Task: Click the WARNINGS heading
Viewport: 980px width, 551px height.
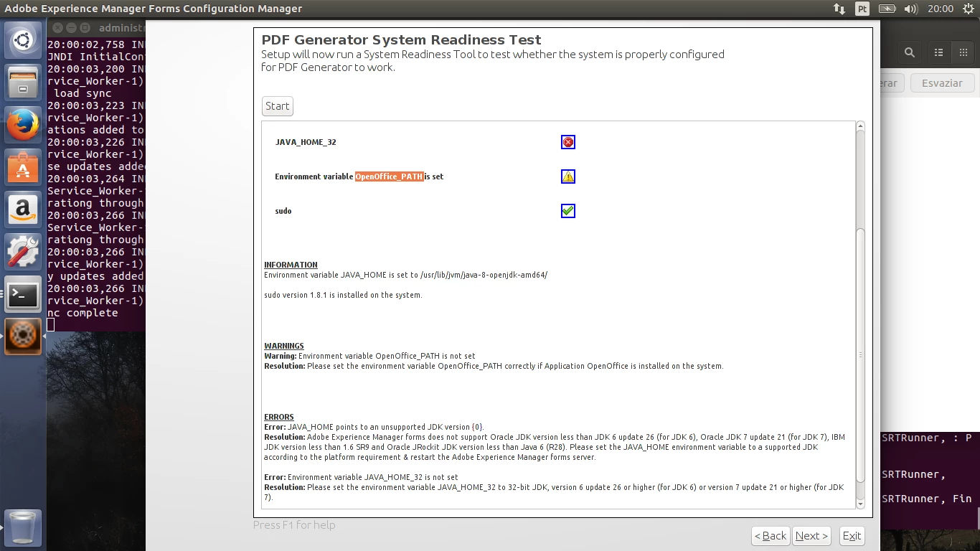Action: (x=284, y=346)
